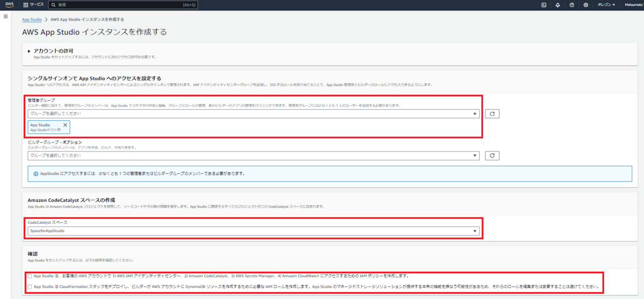Open the left hamburger navigation menu
This screenshot has height=299, width=644.
pos(5,17)
